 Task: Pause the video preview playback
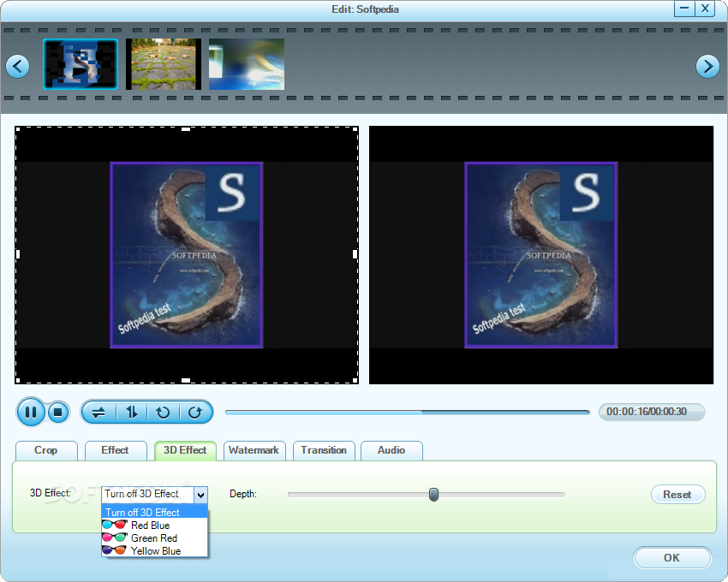(31, 413)
